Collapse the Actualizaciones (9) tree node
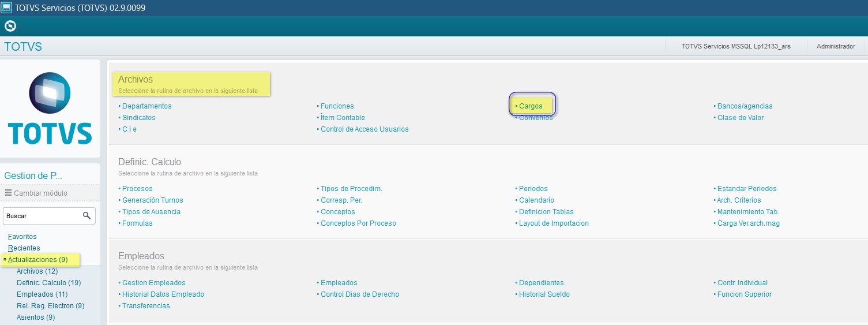This screenshot has width=868, height=325. [38, 260]
